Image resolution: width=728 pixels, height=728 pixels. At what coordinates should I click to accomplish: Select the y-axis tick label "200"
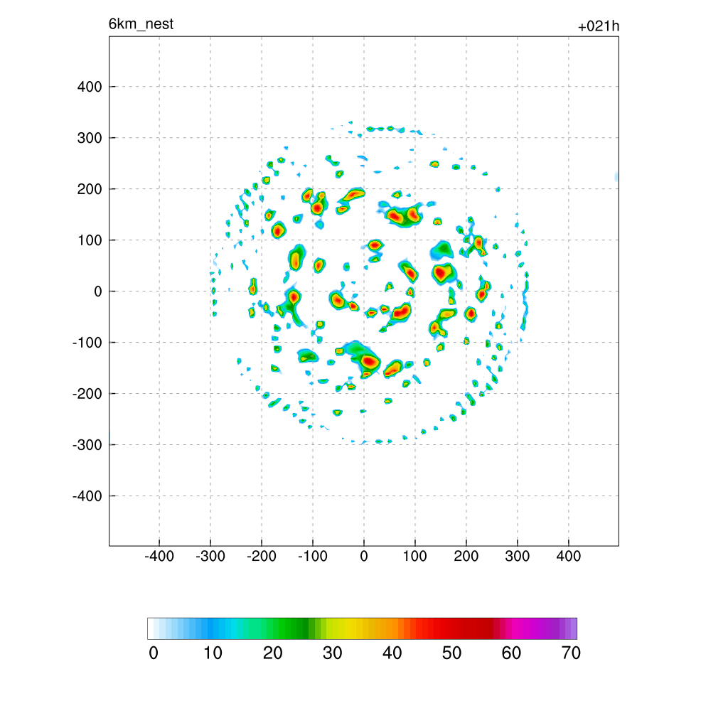point(90,189)
